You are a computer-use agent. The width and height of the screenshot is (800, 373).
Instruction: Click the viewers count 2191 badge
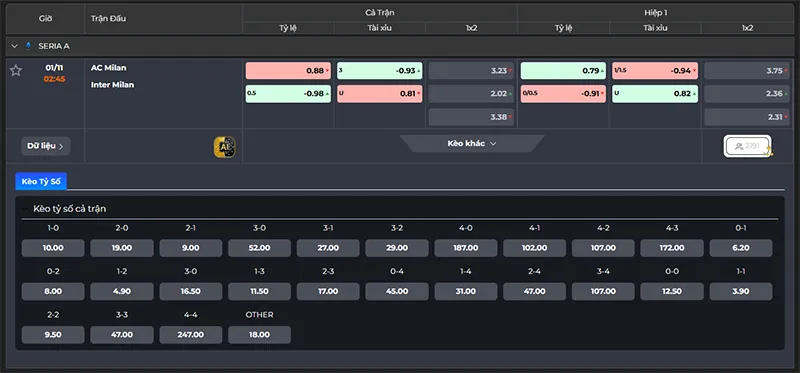(747, 146)
